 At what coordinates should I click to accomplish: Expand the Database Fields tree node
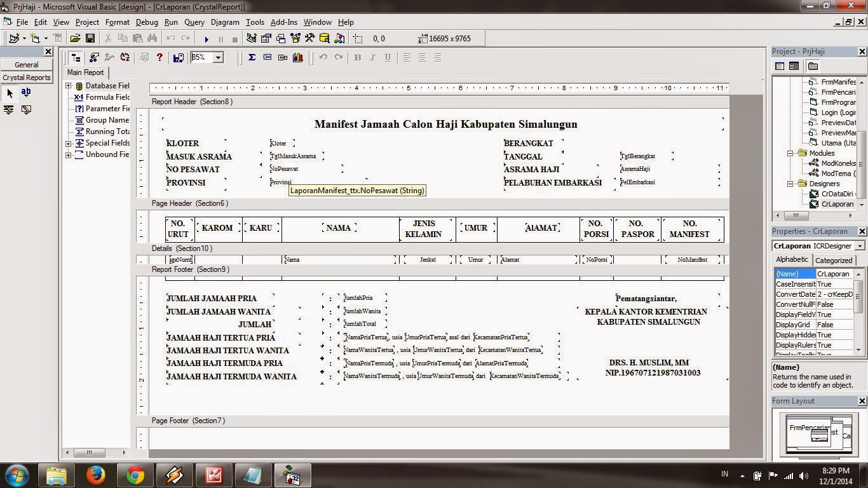click(68, 85)
